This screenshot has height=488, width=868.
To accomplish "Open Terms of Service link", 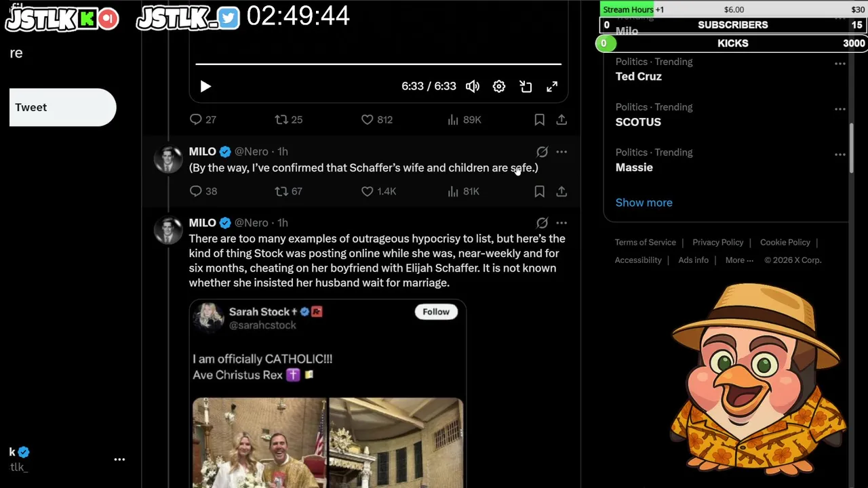I will pyautogui.click(x=646, y=243).
